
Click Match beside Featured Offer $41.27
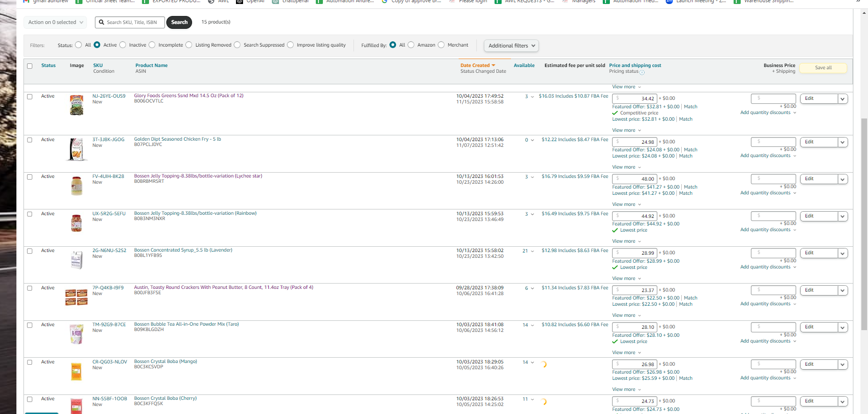691,187
